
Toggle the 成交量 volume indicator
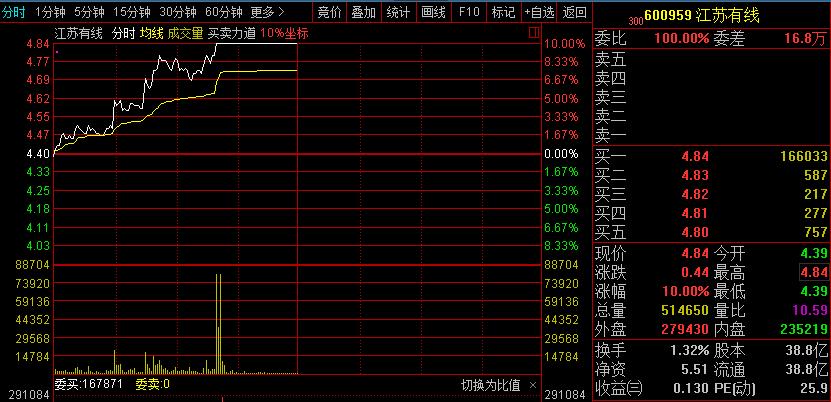185,34
